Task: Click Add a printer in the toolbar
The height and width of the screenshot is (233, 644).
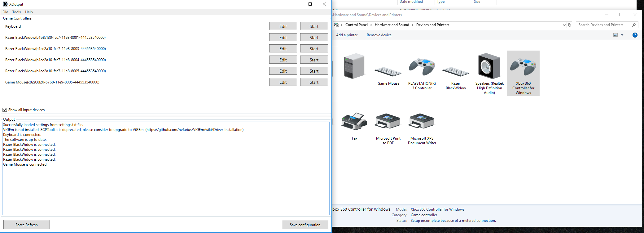Action: [x=347, y=35]
